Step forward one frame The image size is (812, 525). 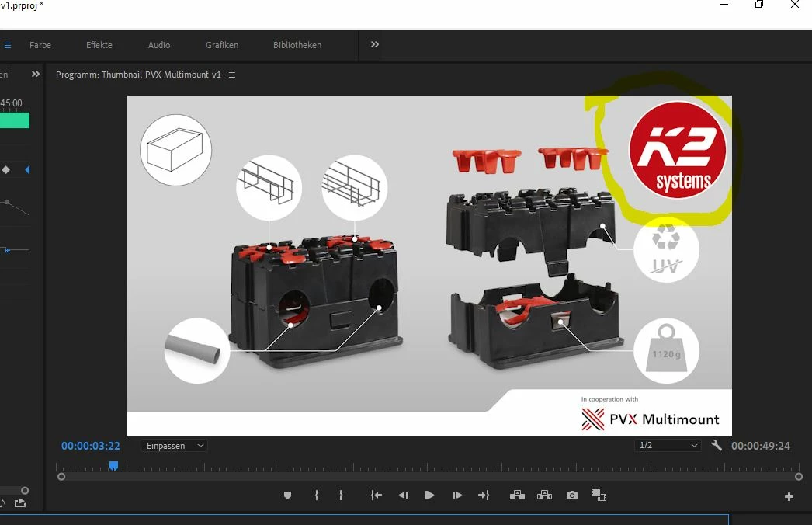click(x=457, y=495)
